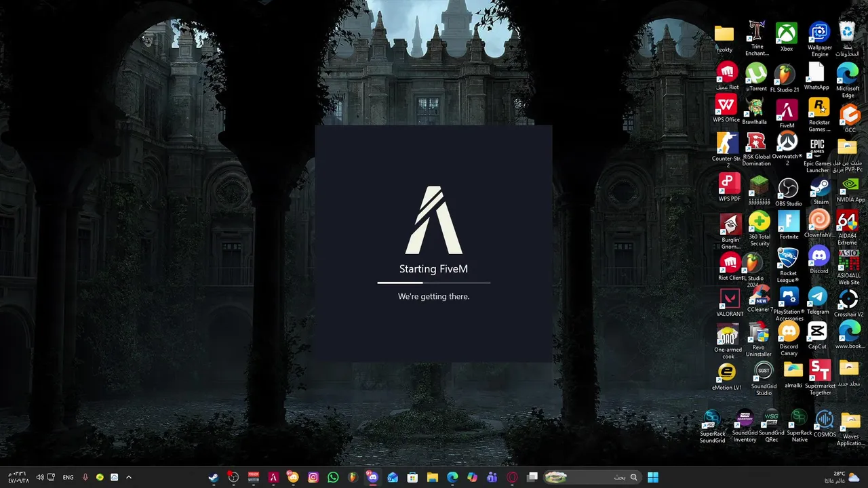
Task: Open the AIDA64 Extreme shortcut
Action: click(847, 228)
